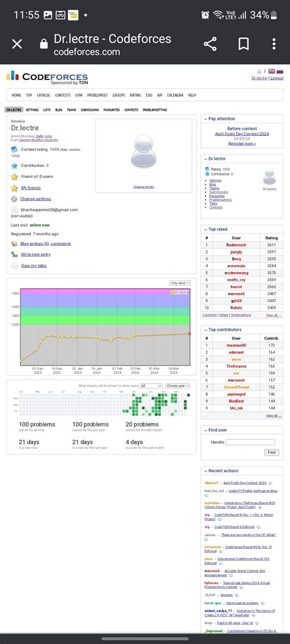Switch language using the Russian flag icon
The width and height of the screenshot is (290, 644).
[280, 71]
